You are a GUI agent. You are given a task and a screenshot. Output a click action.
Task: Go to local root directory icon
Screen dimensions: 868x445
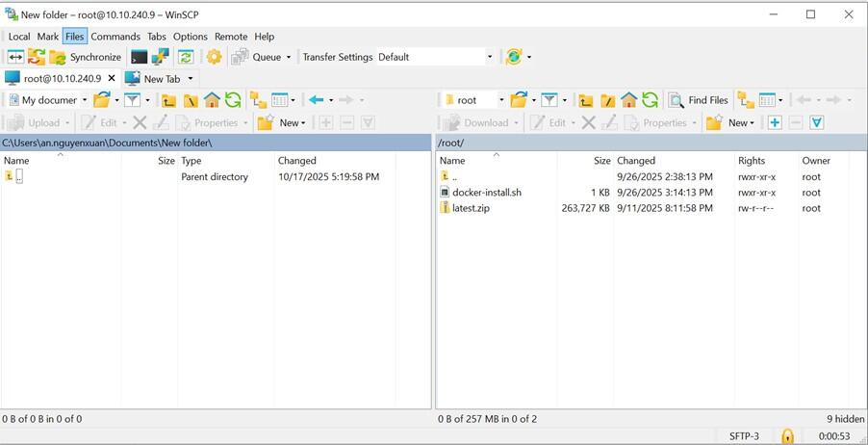191,100
